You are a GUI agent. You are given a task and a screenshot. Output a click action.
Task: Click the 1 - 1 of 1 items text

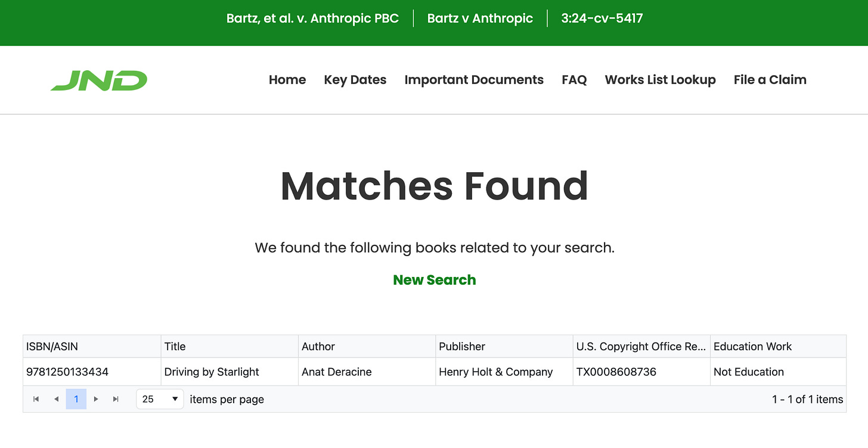click(807, 399)
